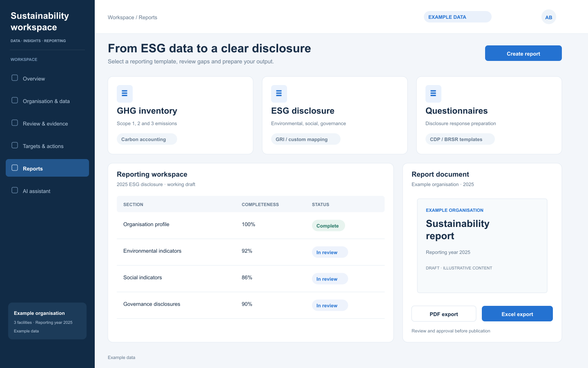Select the Reports menu item

[x=47, y=168]
